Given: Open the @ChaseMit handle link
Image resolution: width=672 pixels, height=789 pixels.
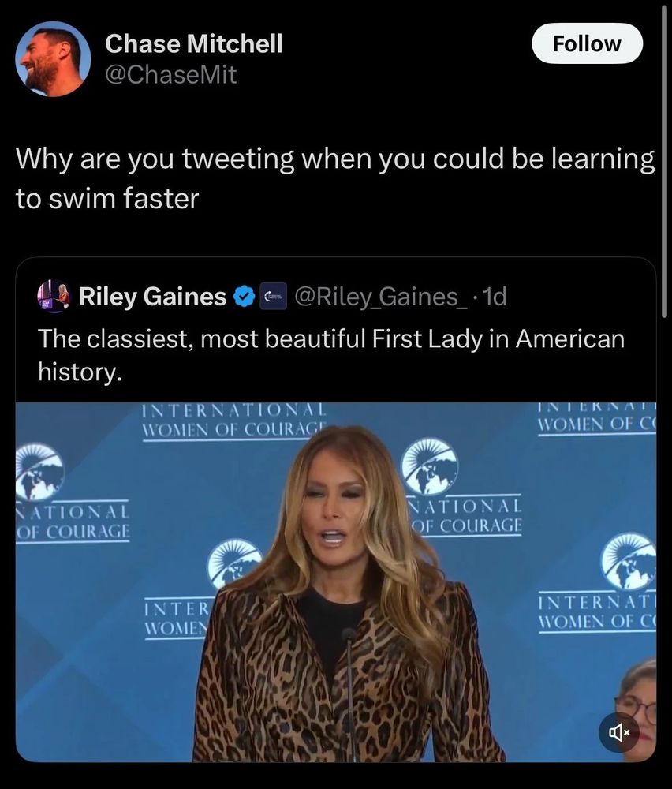Looking at the screenshot, I should click(x=170, y=75).
